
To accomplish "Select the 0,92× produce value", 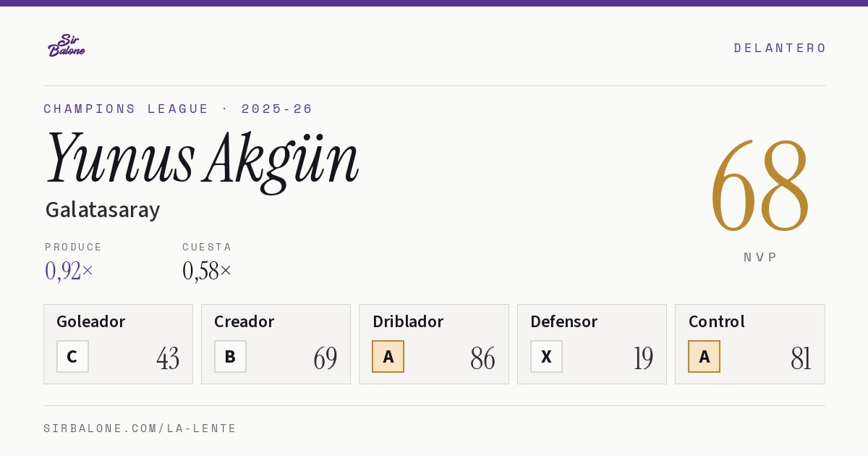I will coord(69,271).
